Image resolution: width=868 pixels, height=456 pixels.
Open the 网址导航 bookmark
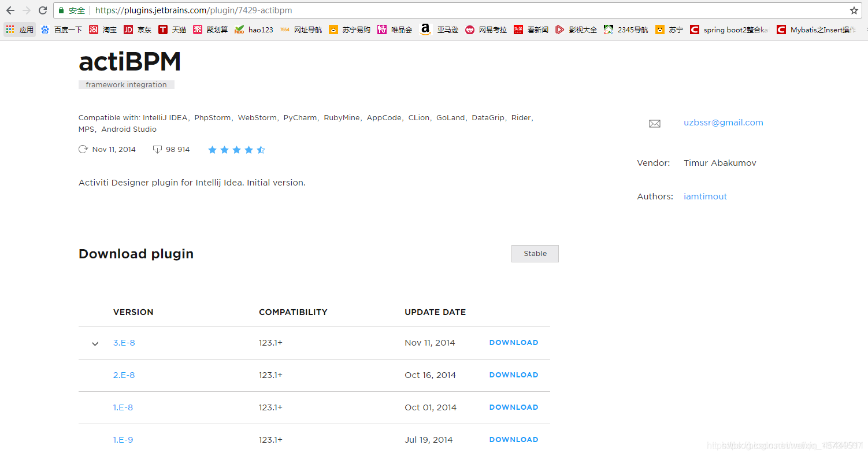[x=301, y=29]
